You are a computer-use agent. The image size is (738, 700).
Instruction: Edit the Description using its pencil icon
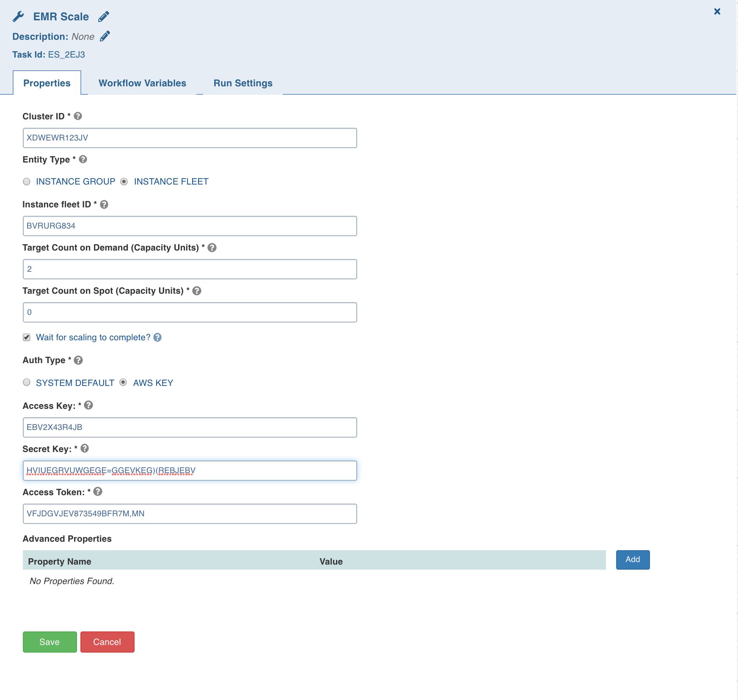[105, 36]
